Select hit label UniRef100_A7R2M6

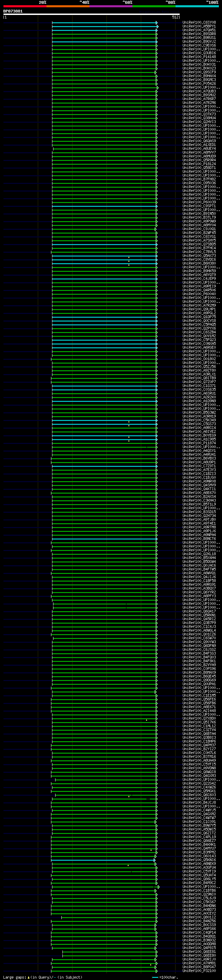coord(199,103)
